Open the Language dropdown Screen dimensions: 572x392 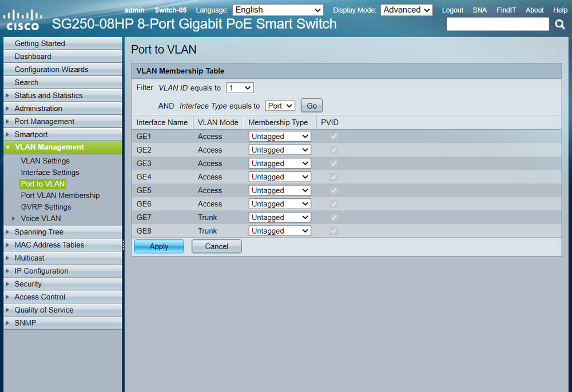[x=278, y=10]
